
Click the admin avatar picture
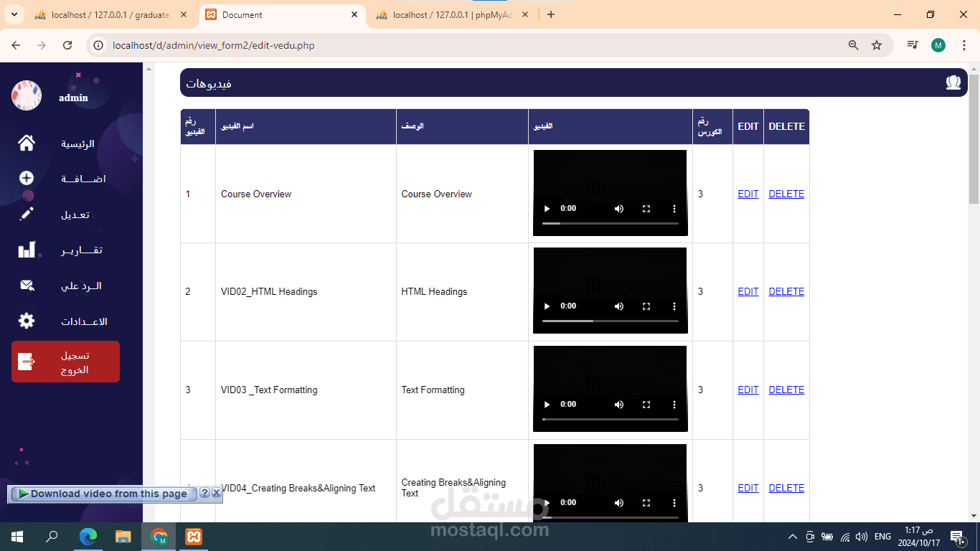pos(27,95)
